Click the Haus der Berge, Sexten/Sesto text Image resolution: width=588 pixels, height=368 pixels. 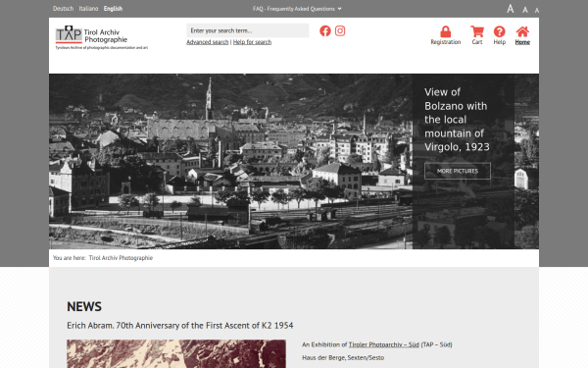343,358
